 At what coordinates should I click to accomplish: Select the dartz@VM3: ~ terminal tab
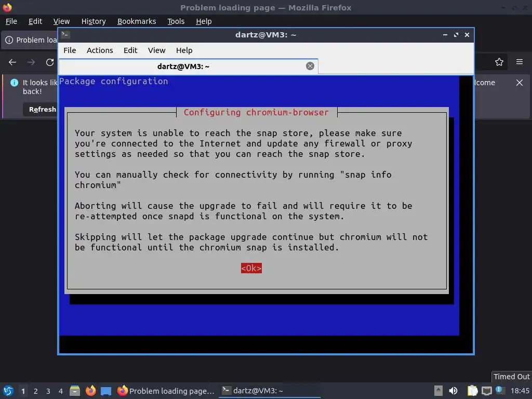tap(188, 66)
